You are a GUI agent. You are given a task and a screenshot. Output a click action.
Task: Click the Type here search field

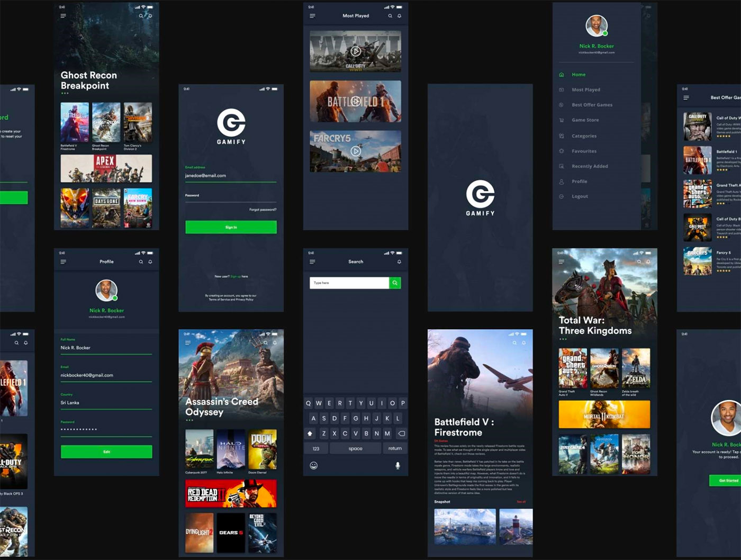(x=349, y=283)
